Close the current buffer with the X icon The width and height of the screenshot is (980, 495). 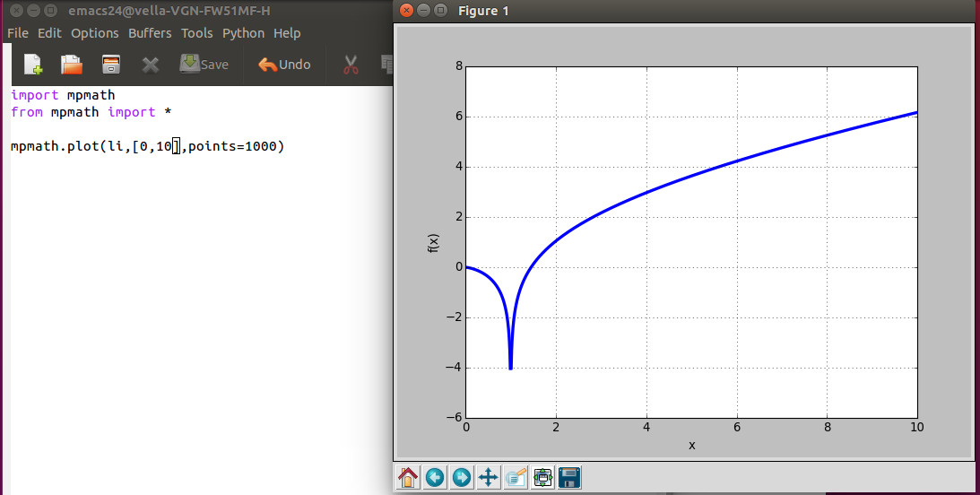pyautogui.click(x=151, y=65)
